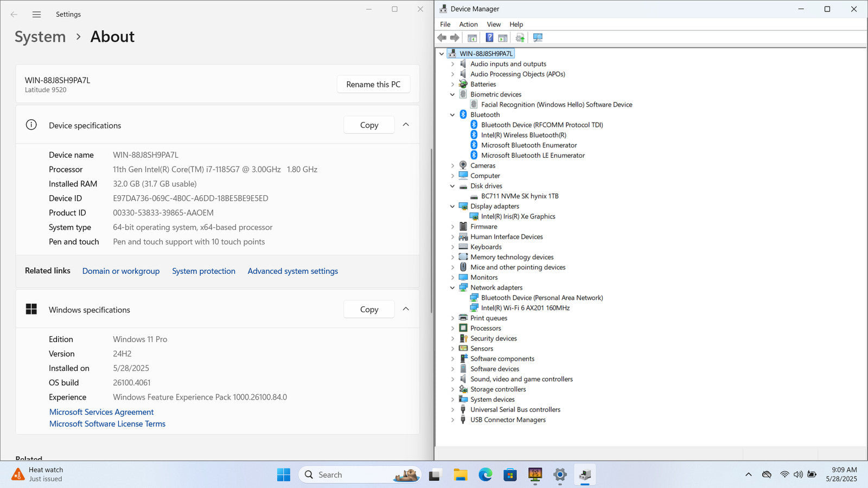Click Scan for hardware changes toolbar icon
The height and width of the screenshot is (488, 868).
(x=538, y=37)
